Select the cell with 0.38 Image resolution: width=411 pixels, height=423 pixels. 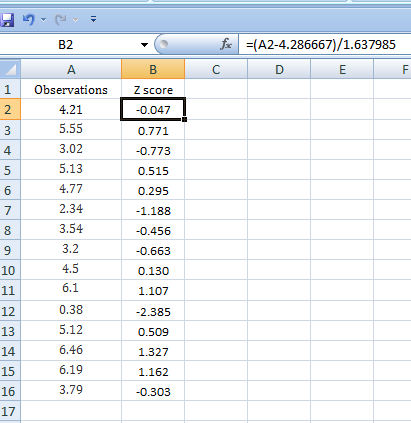click(71, 310)
